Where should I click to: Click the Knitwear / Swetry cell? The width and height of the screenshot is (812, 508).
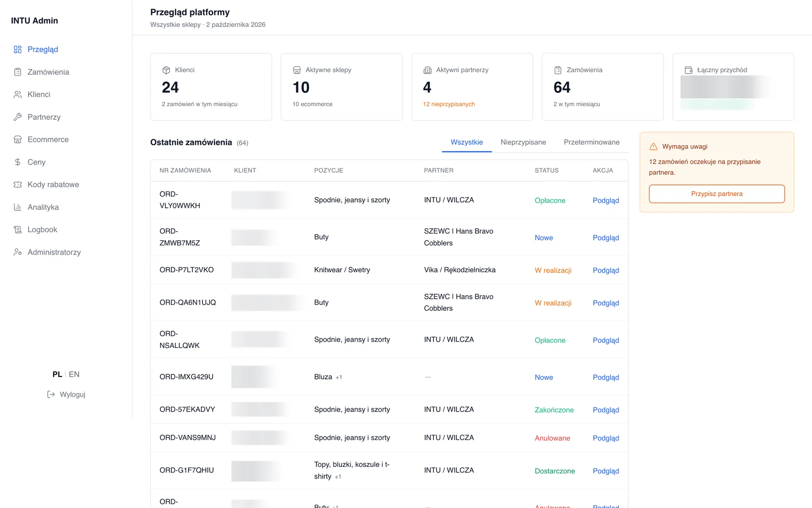[342, 270]
